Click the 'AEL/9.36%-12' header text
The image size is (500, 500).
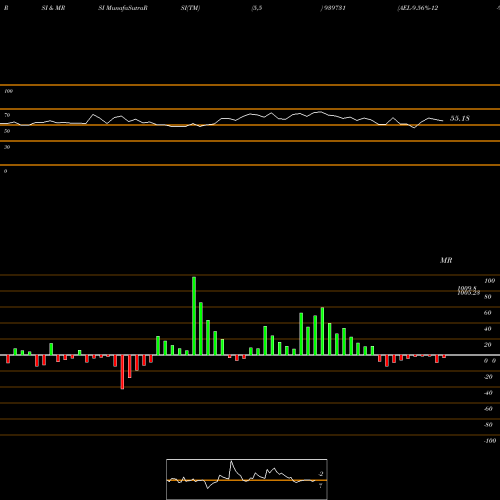point(418,8)
